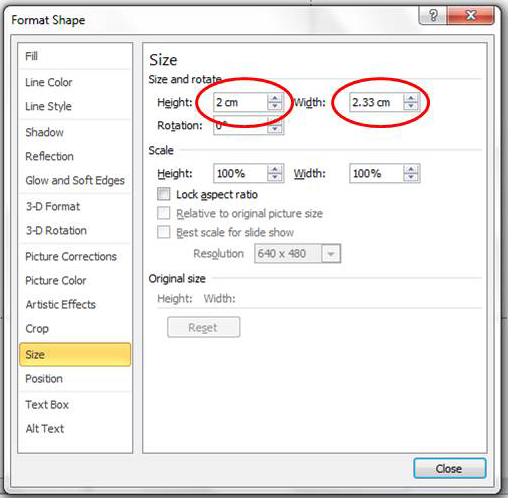Decrease size Width with down arrow
Image resolution: width=508 pixels, height=498 pixels.
coord(411,106)
